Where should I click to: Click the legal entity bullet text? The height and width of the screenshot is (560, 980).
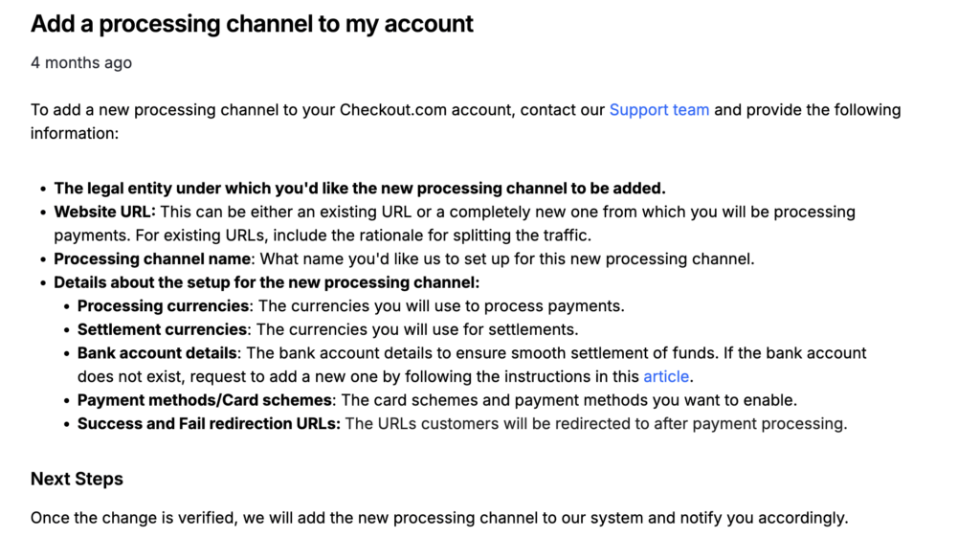pyautogui.click(x=359, y=188)
